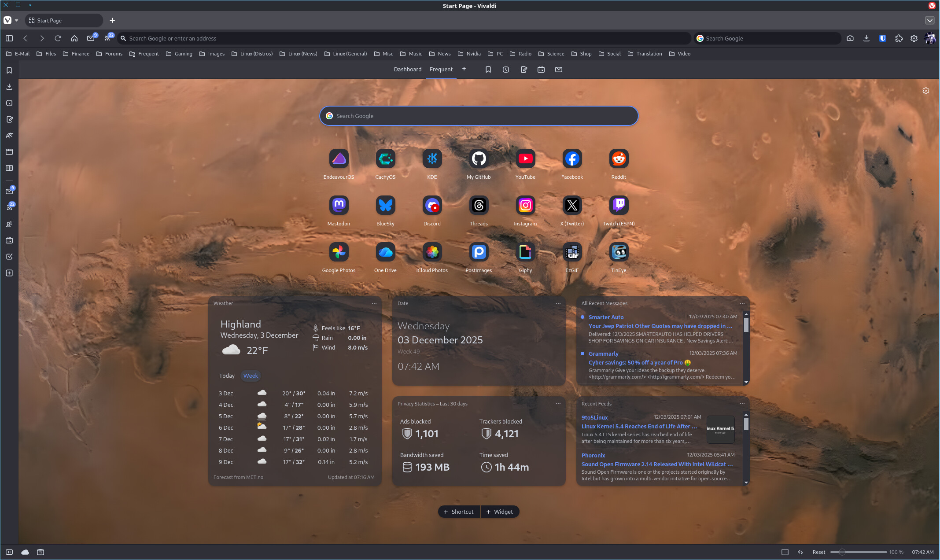Open the Vivaldi menu dropdown arrow
The image size is (940, 560).
point(17,20)
